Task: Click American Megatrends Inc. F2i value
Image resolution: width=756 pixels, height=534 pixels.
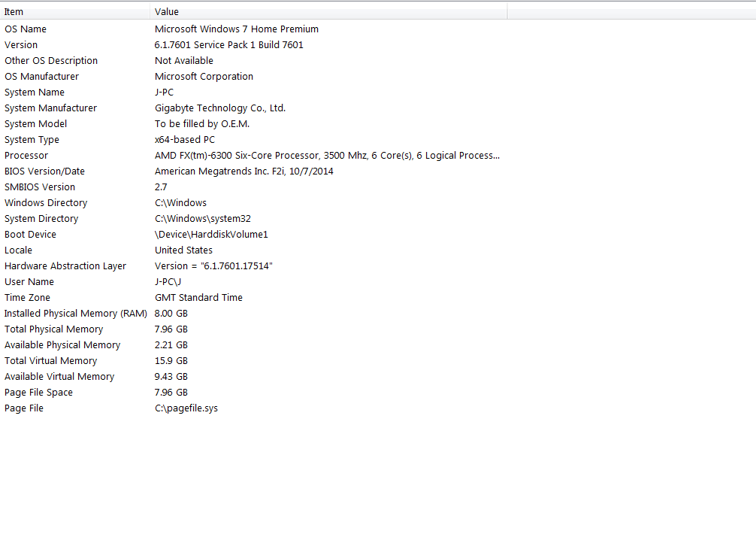Action: pos(244,171)
